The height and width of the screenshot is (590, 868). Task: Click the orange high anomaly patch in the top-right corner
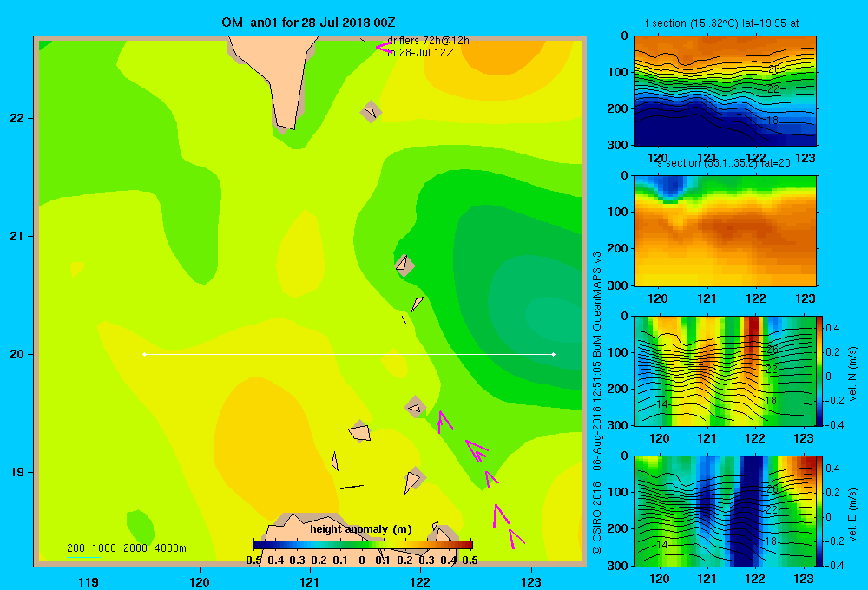coord(501,56)
